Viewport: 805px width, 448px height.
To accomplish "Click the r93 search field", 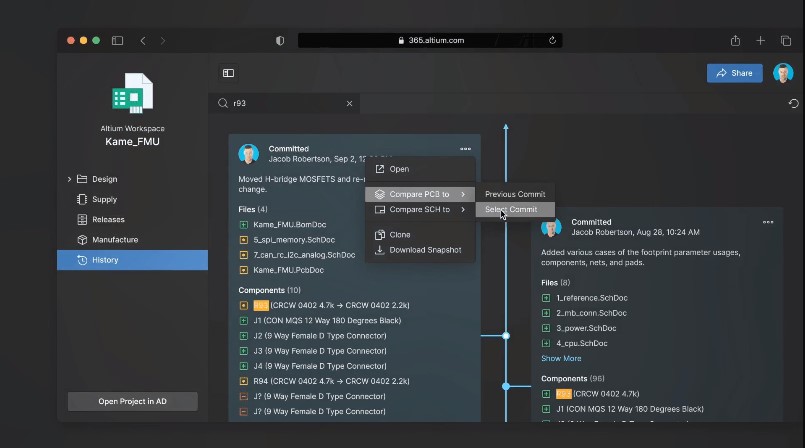I will [x=284, y=103].
